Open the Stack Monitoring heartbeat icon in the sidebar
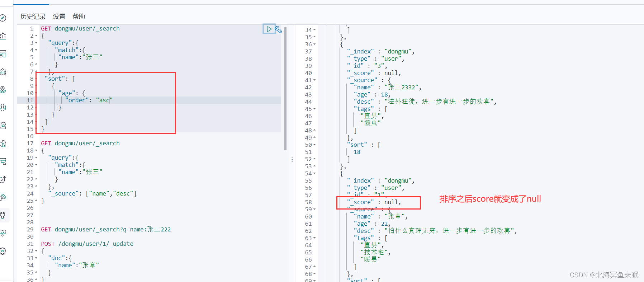The width and height of the screenshot is (644, 282). tap(3, 233)
